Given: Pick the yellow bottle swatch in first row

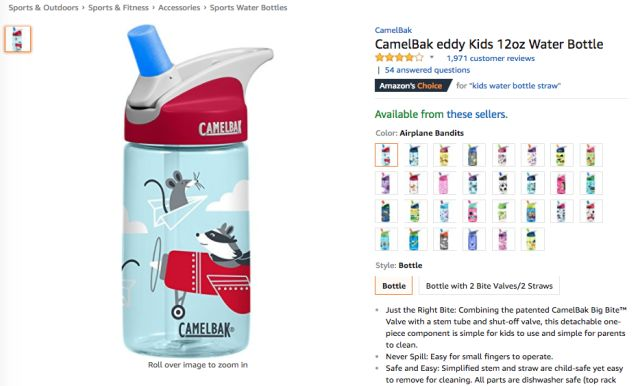Looking at the screenshot, I should [444, 155].
